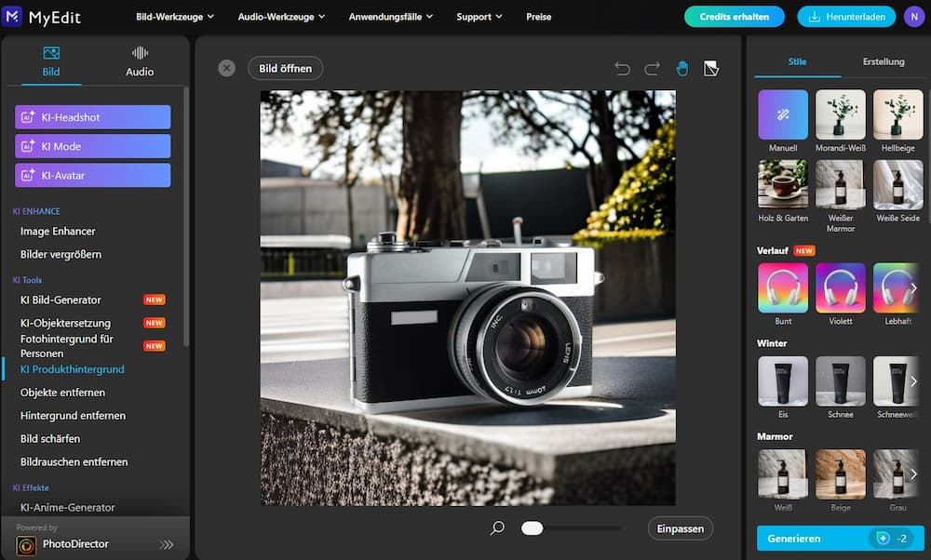Toggle the before/after compare icon
This screenshot has width=931, height=560.
[711, 69]
